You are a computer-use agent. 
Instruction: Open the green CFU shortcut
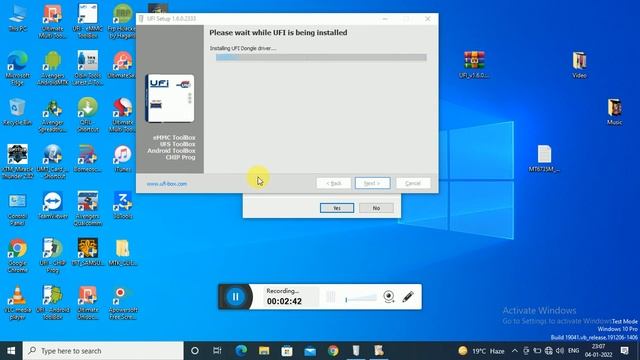pyautogui.click(x=87, y=115)
